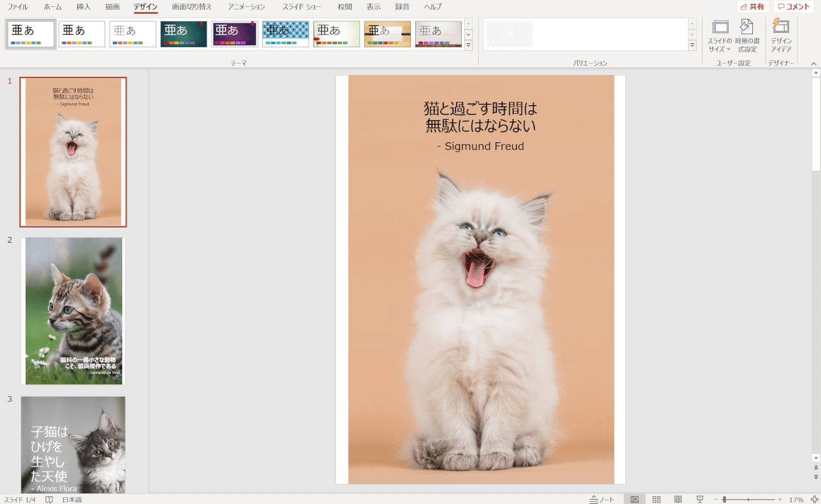Click vertical scrollbar down arrow
821x504 pixels.
[x=816, y=458]
